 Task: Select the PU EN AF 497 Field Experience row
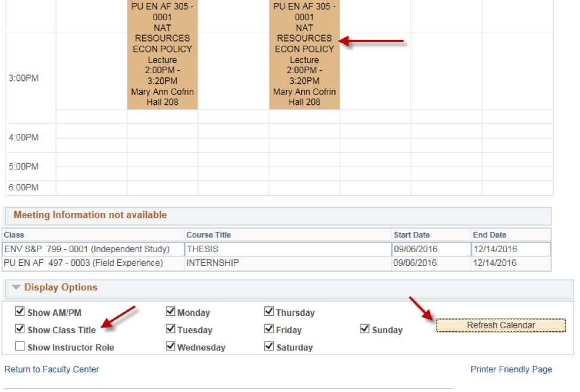pos(83,263)
